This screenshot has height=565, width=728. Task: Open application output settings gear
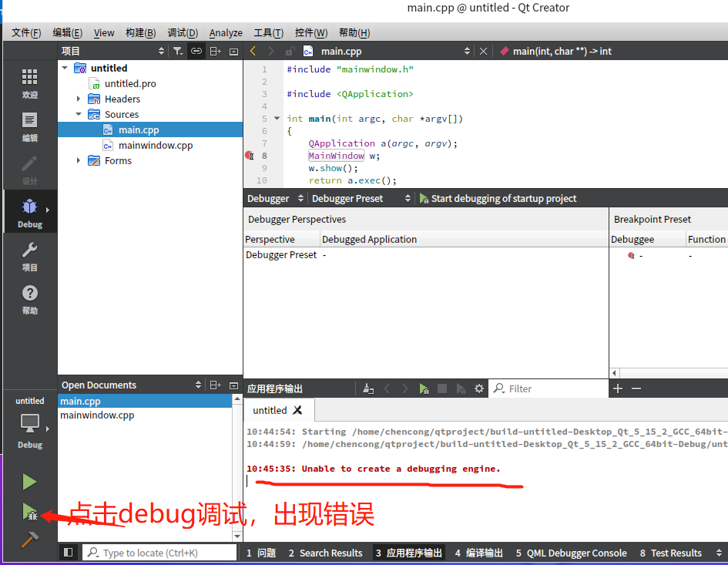(x=479, y=388)
